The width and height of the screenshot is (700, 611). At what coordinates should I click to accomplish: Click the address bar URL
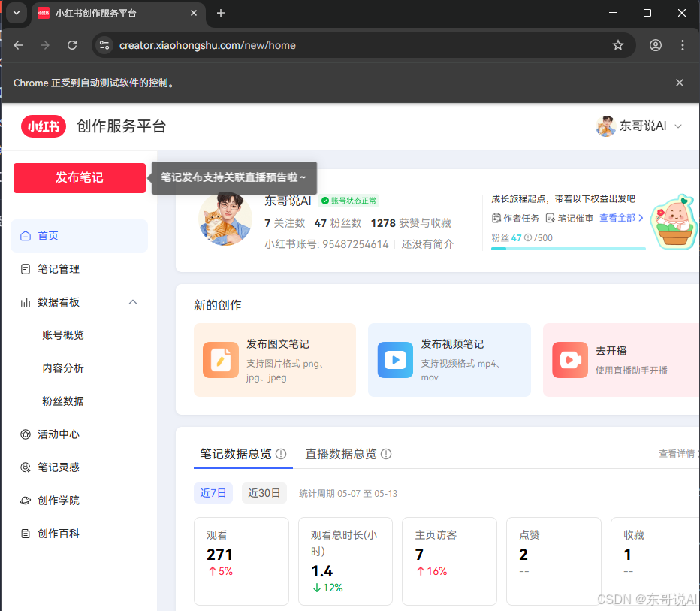pos(207,45)
